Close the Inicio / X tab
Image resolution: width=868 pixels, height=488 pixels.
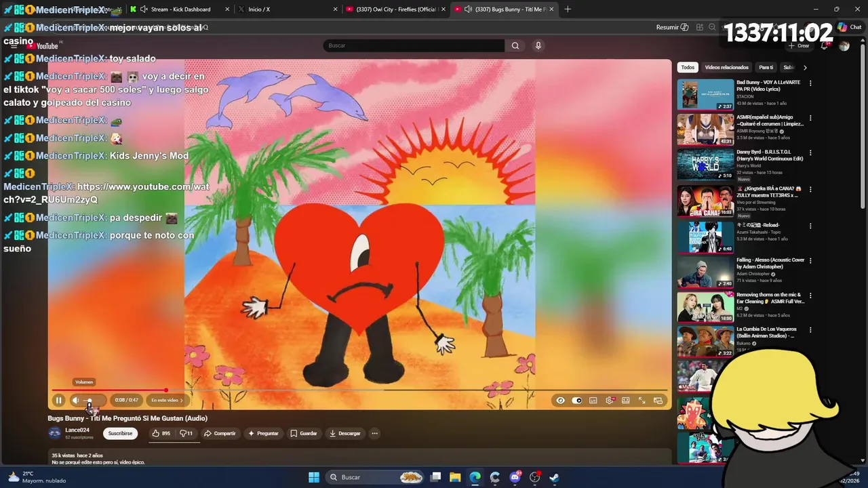pos(335,9)
